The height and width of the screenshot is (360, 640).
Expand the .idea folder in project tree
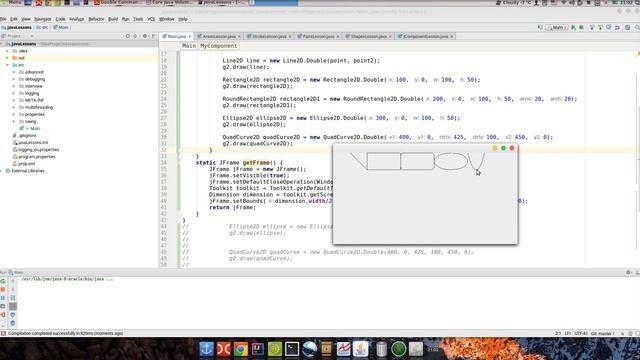(x=7, y=51)
